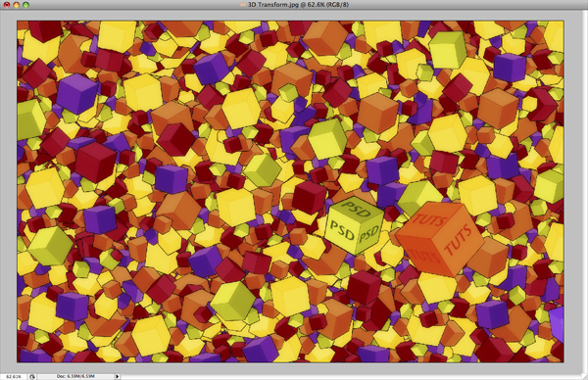The image size is (588, 380).
Task: Click the top face of the PSD cube
Action: pos(355,209)
